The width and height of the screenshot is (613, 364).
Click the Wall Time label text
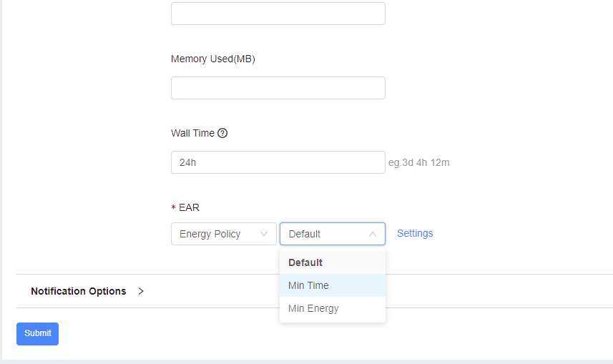click(x=192, y=133)
